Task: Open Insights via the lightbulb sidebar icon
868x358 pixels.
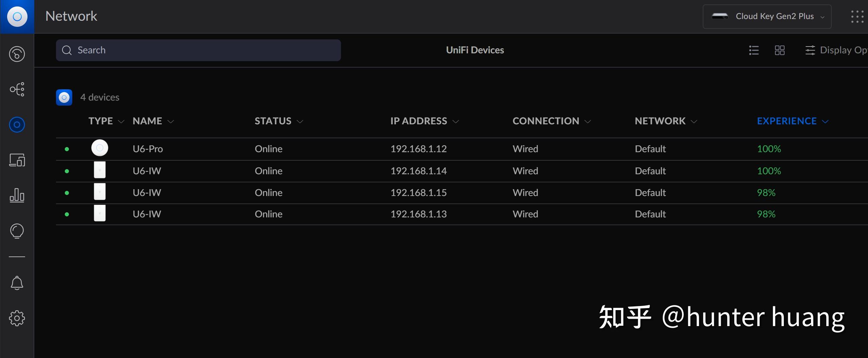Action: [x=17, y=231]
